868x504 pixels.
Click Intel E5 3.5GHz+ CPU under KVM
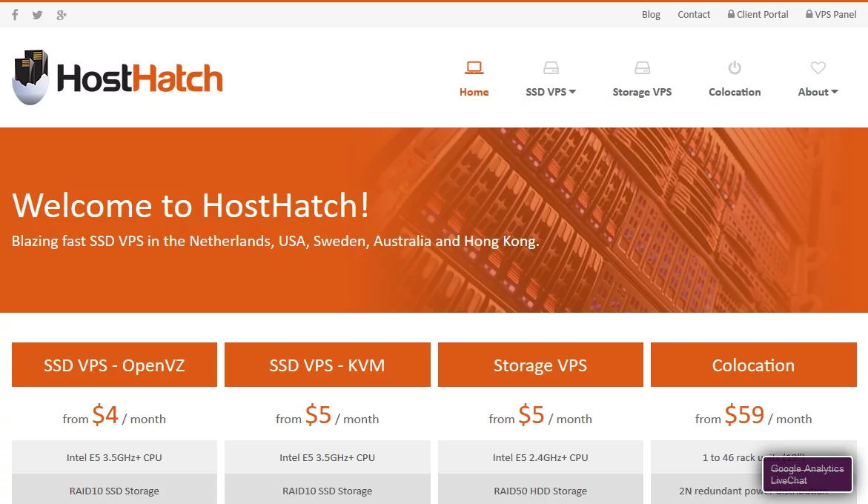tap(327, 457)
